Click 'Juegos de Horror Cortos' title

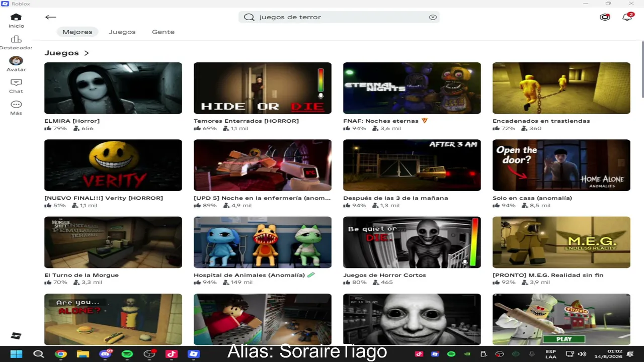pos(384,275)
